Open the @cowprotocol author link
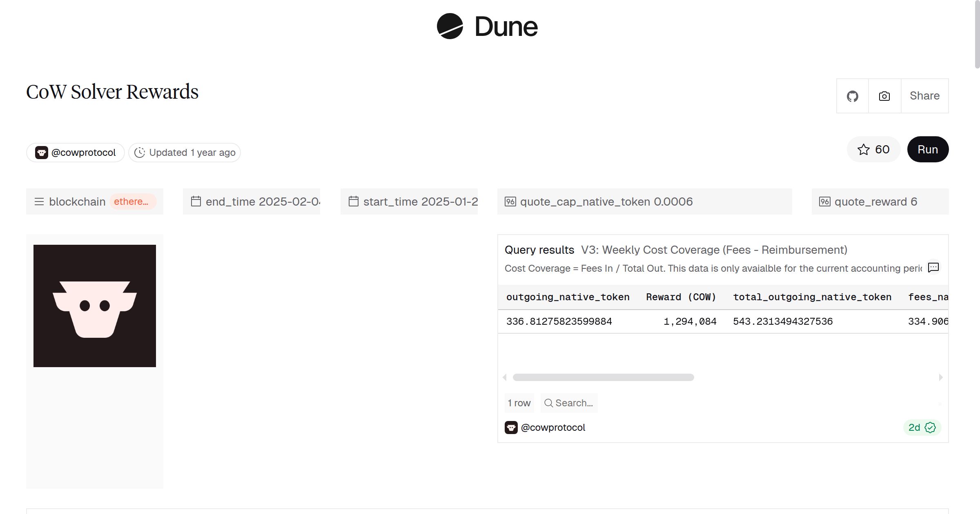 point(83,153)
